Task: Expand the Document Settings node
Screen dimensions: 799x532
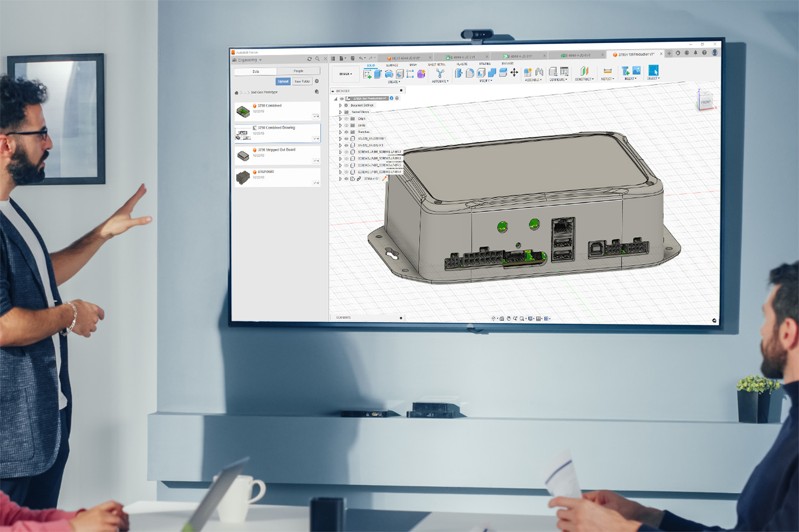Action: (x=340, y=105)
